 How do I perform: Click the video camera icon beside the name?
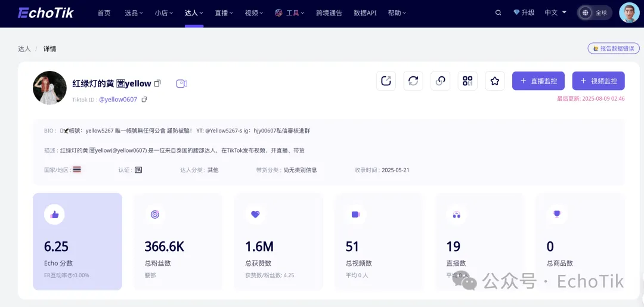coord(182,83)
